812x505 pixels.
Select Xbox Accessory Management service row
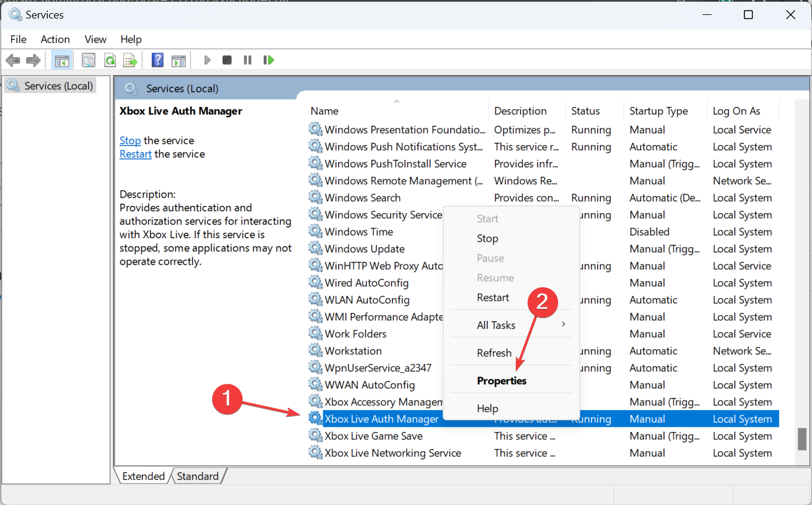point(543,402)
